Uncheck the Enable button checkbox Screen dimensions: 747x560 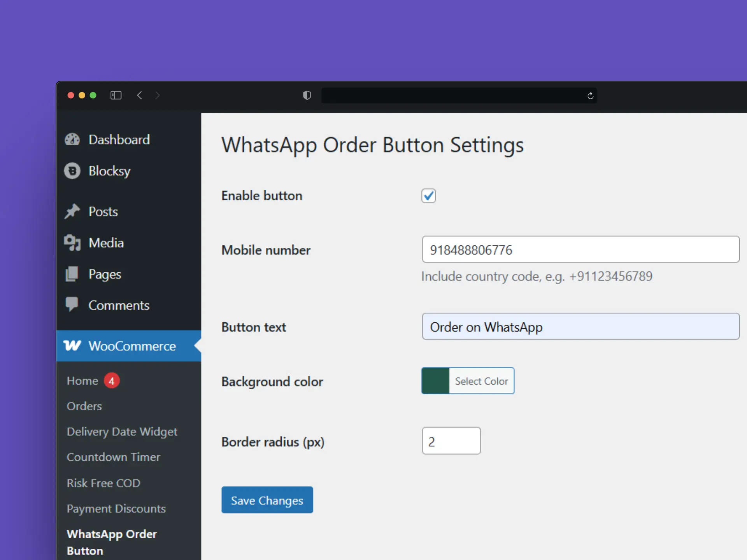click(428, 196)
